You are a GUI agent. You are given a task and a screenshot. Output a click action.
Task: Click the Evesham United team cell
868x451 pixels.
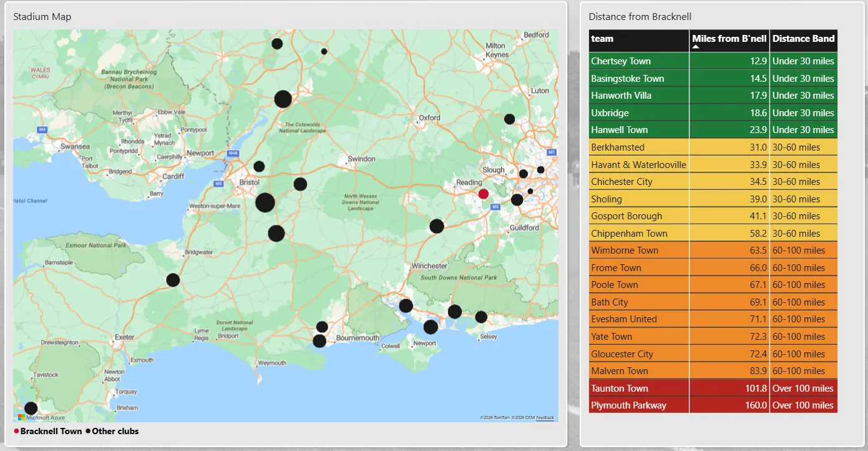click(639, 319)
